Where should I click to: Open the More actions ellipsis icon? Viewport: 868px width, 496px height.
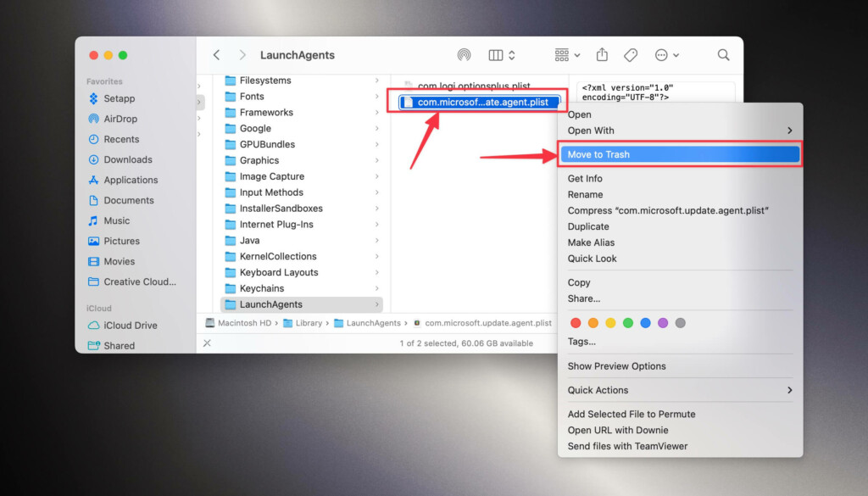click(661, 55)
